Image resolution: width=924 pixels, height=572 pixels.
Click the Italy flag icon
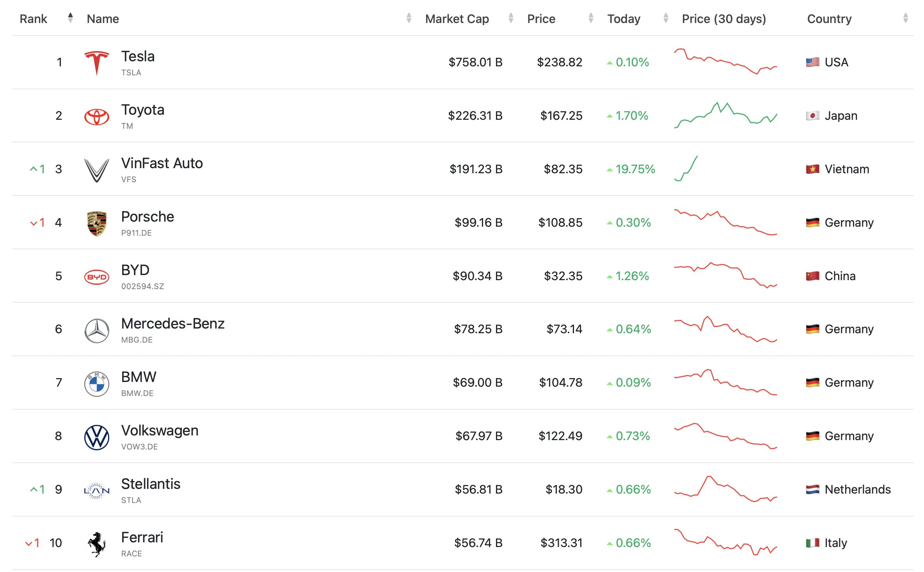coord(813,543)
